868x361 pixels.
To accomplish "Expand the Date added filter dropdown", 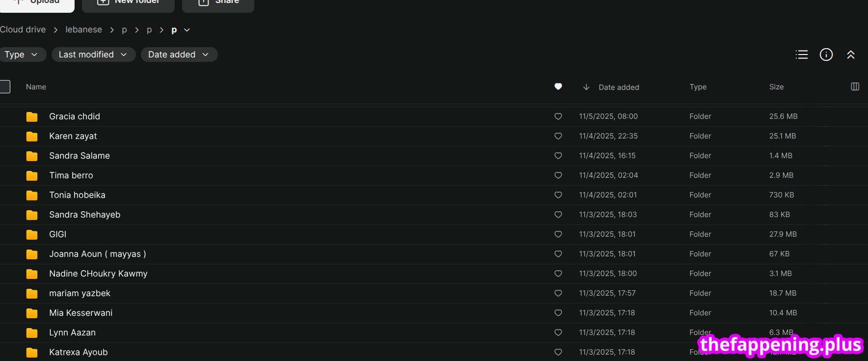I will pos(179,55).
